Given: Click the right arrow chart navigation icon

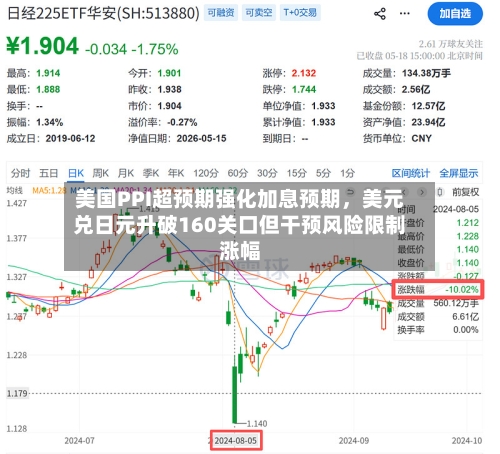Looking at the screenshot, I should (422, 192).
